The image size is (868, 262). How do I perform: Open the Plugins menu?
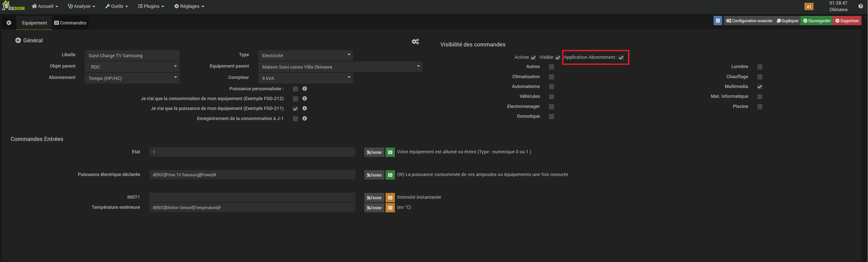(151, 6)
